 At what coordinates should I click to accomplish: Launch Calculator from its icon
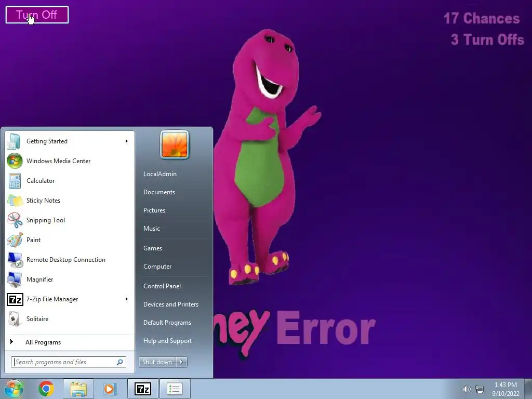[x=15, y=181]
